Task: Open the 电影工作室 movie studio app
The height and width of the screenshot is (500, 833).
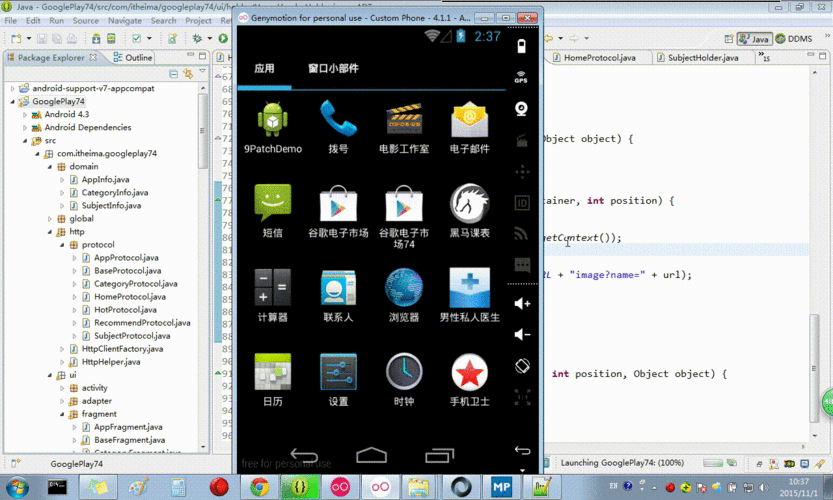Action: click(404, 126)
